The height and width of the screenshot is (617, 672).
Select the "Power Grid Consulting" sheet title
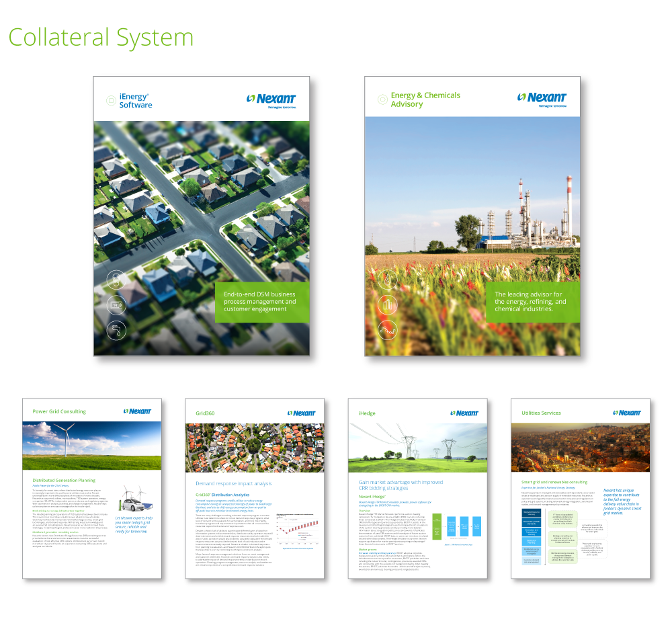pyautogui.click(x=59, y=411)
